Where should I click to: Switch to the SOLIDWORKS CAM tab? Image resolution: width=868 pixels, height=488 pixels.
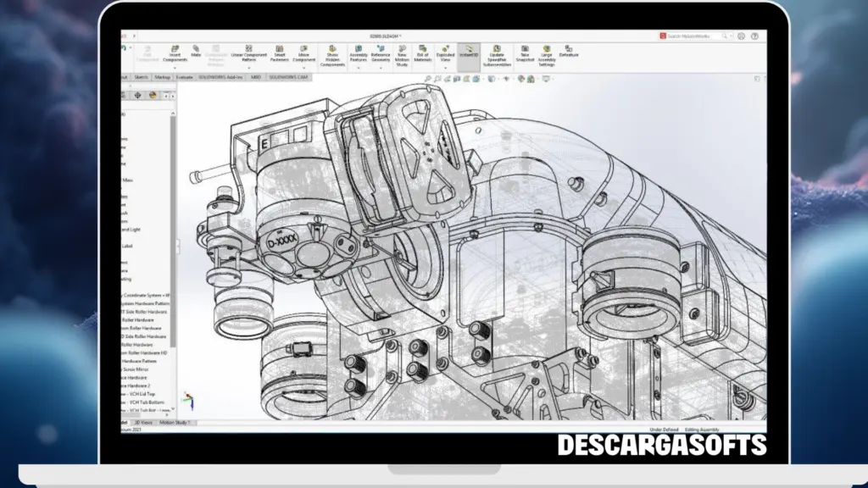point(286,76)
